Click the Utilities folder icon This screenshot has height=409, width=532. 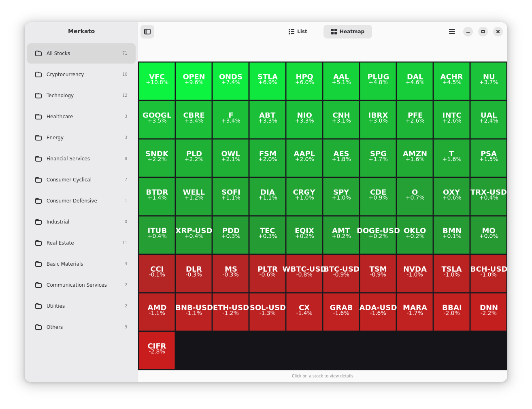(x=38, y=306)
